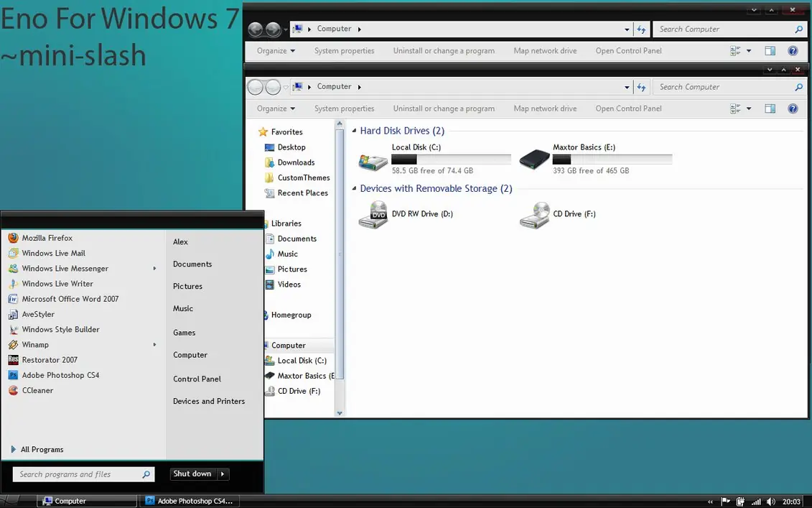The width and height of the screenshot is (812, 508).
Task: Open Documents from Start menu right pane
Action: [192, 264]
